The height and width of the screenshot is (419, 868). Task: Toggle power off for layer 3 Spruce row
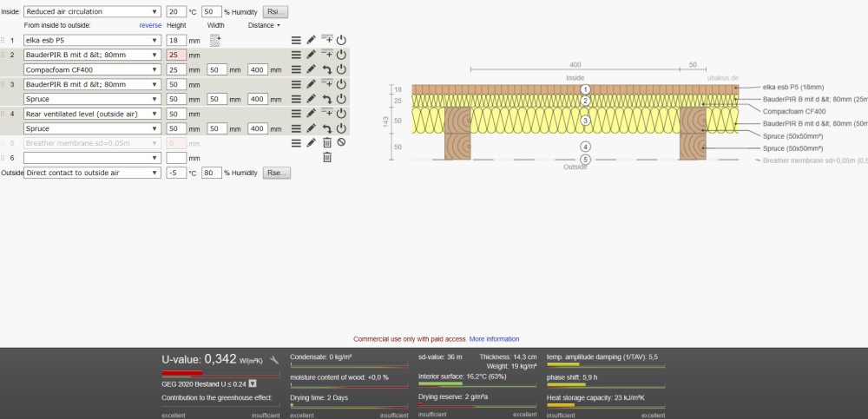pos(341,99)
